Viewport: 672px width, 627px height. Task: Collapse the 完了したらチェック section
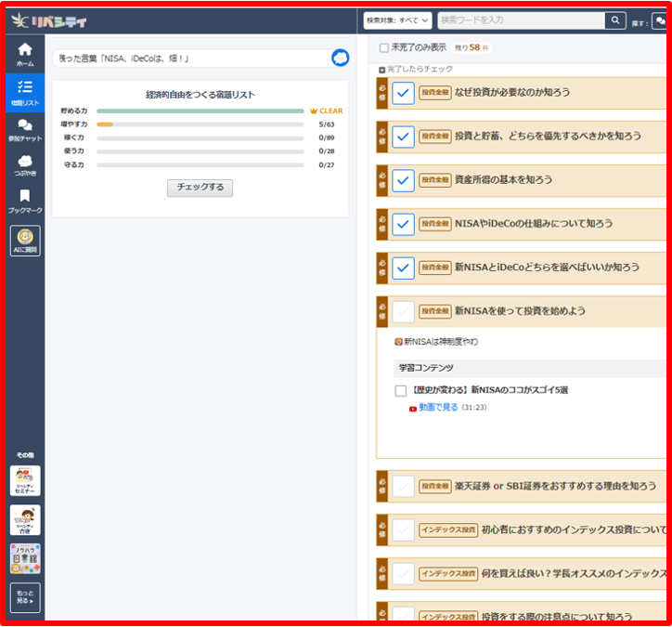point(381,70)
